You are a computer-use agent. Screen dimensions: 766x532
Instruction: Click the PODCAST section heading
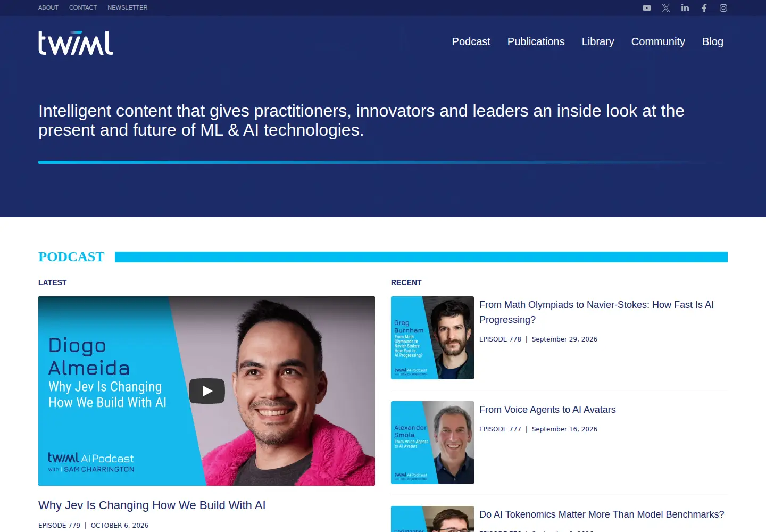(x=71, y=257)
